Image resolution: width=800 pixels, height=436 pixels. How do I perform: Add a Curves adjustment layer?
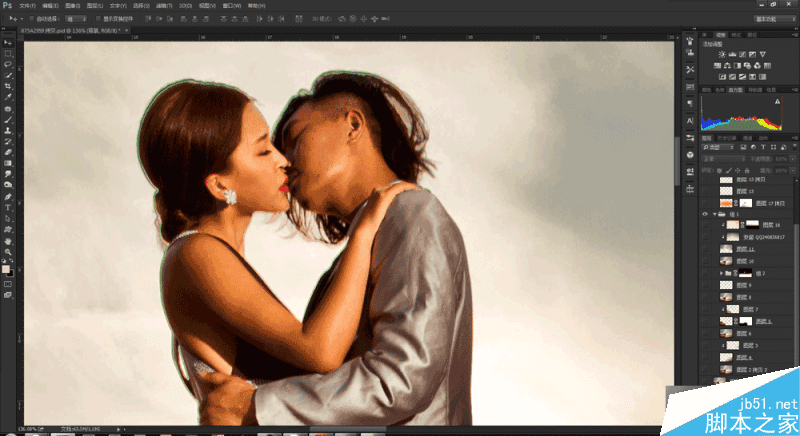point(742,54)
